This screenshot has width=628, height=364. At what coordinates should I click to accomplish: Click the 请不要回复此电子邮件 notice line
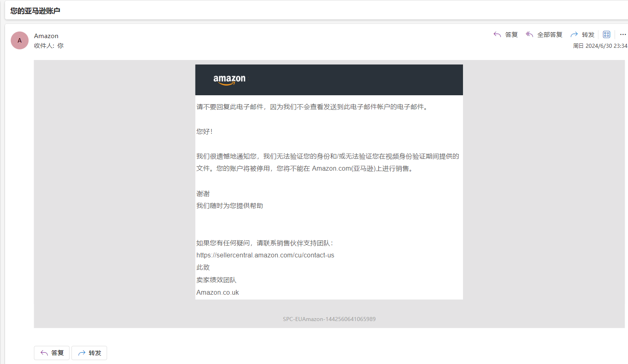pos(312,107)
